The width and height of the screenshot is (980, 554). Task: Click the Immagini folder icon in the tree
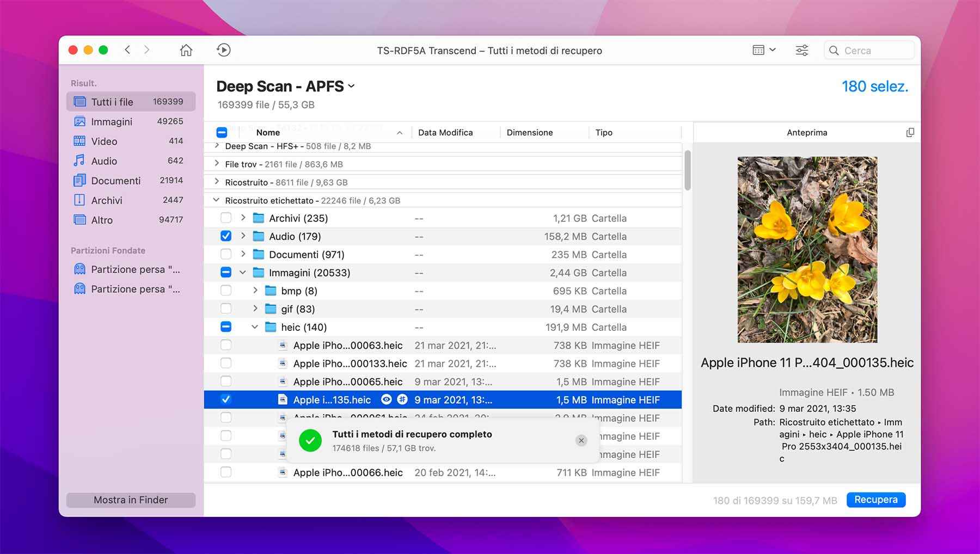[x=259, y=273]
